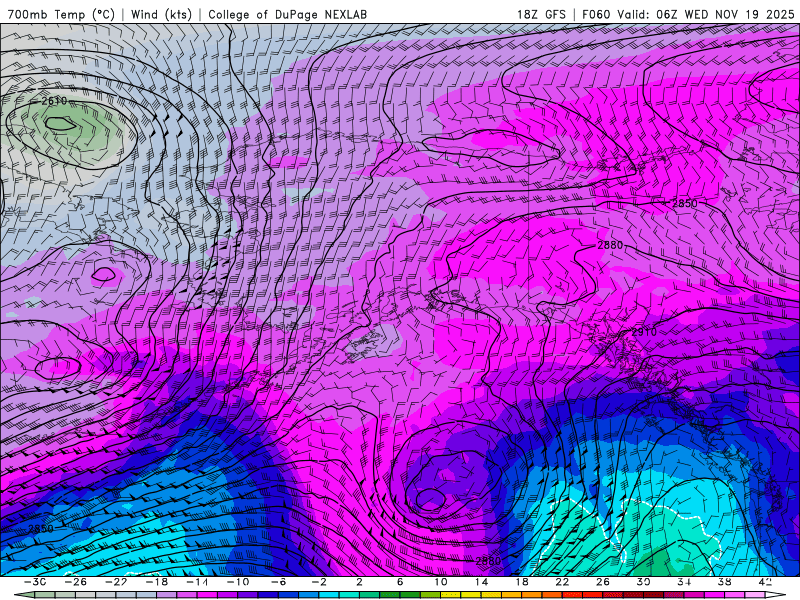This screenshot has width=800, height=600.
Task: Click the 2610 height contour label
Action: pos(54,101)
